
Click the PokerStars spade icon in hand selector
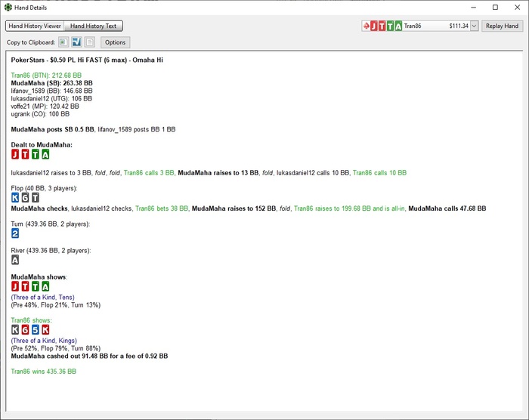point(367,26)
